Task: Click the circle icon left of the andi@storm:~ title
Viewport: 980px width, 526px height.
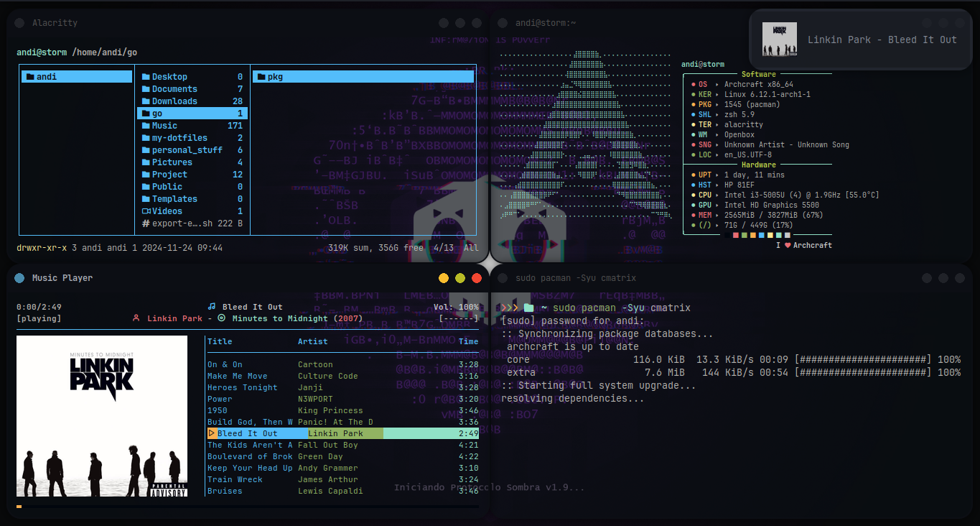Action: click(x=503, y=23)
